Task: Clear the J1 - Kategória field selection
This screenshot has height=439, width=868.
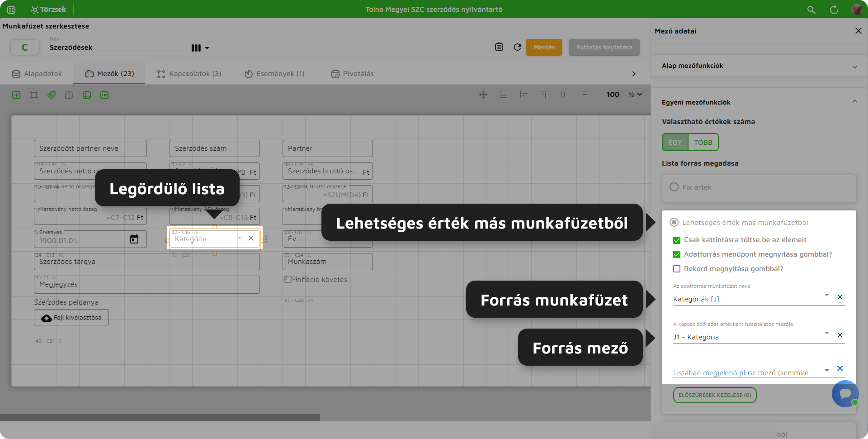Action: click(x=840, y=335)
